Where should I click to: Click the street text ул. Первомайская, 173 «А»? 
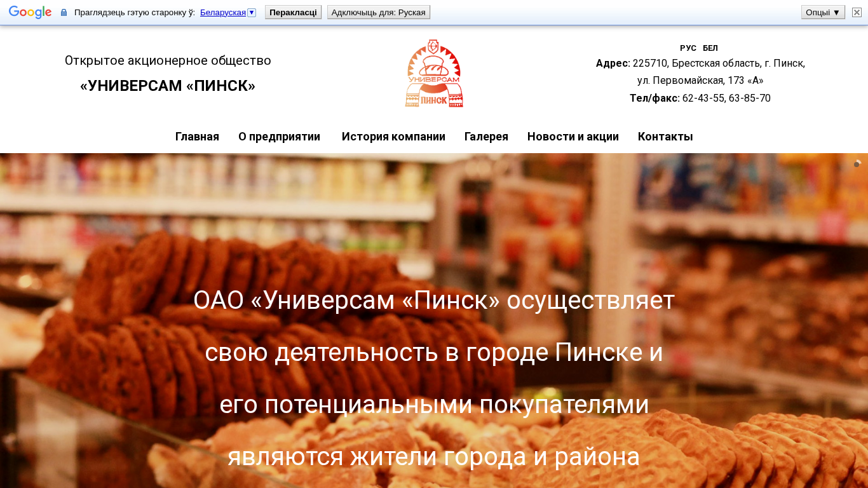click(700, 81)
